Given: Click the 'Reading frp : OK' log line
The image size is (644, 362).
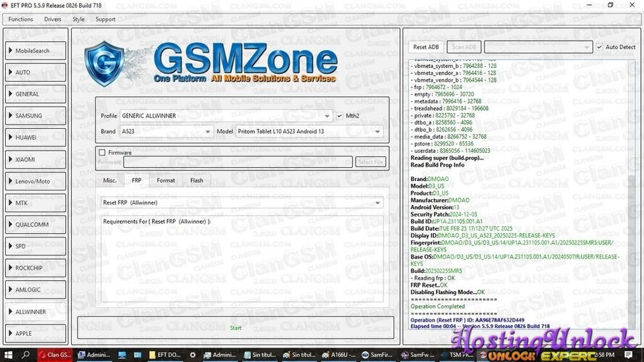Looking at the screenshot, I should tap(433, 278).
